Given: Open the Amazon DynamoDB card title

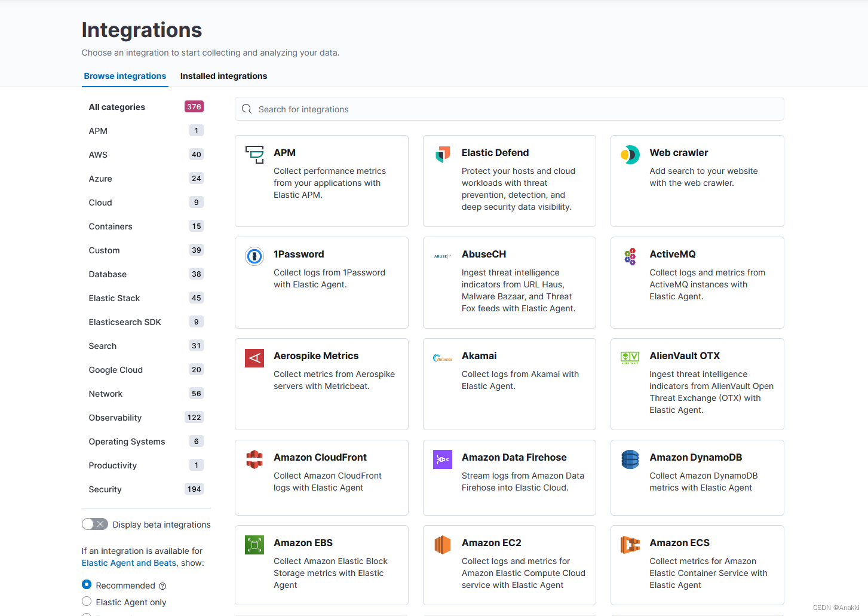Looking at the screenshot, I should point(696,458).
